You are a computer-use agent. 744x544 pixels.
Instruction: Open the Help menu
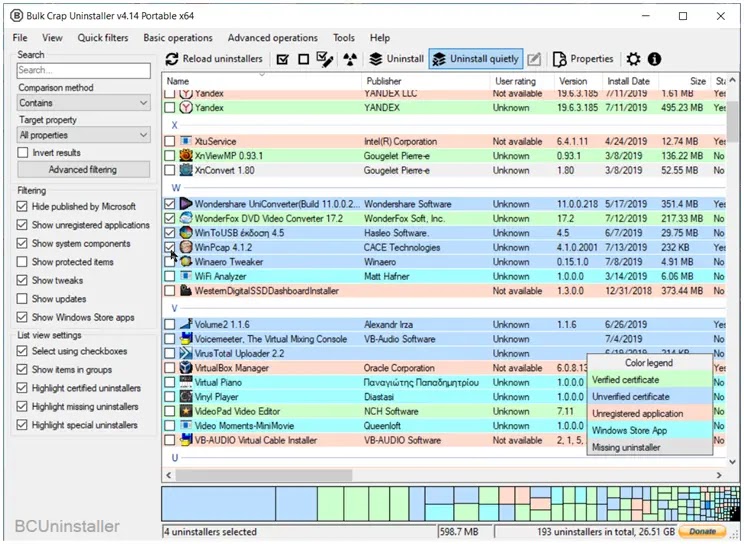click(x=380, y=38)
